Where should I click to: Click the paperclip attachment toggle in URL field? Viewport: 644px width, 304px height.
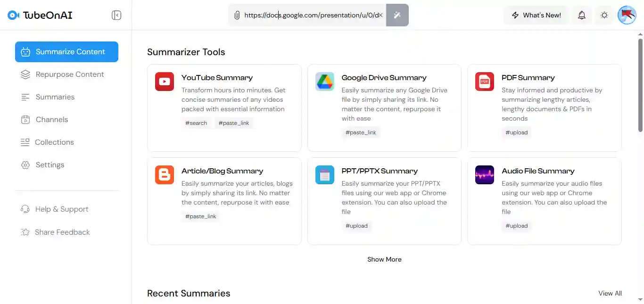237,15
